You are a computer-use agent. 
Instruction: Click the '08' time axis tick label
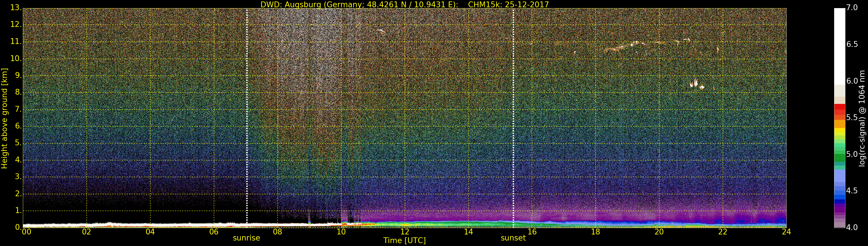coord(277,232)
